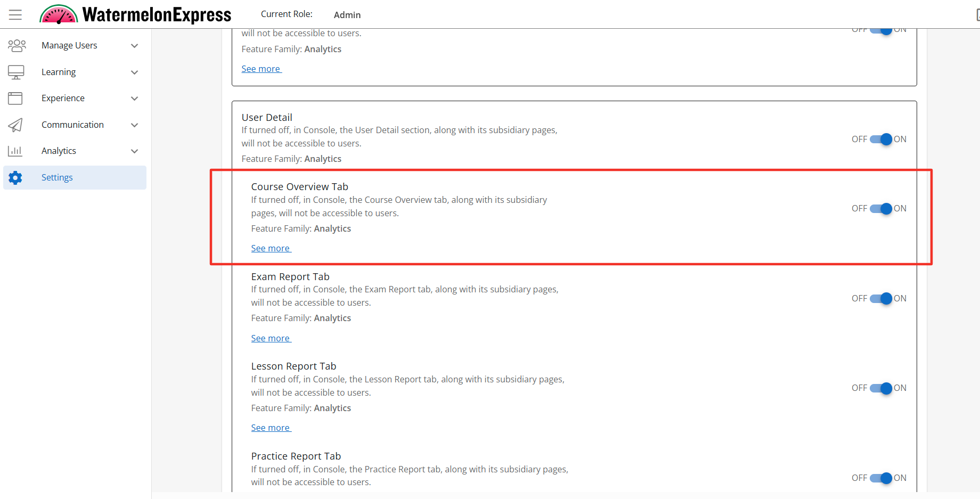The image size is (980, 499).
Task: Turn off the Exam Report Tab toggle
Action: point(881,299)
